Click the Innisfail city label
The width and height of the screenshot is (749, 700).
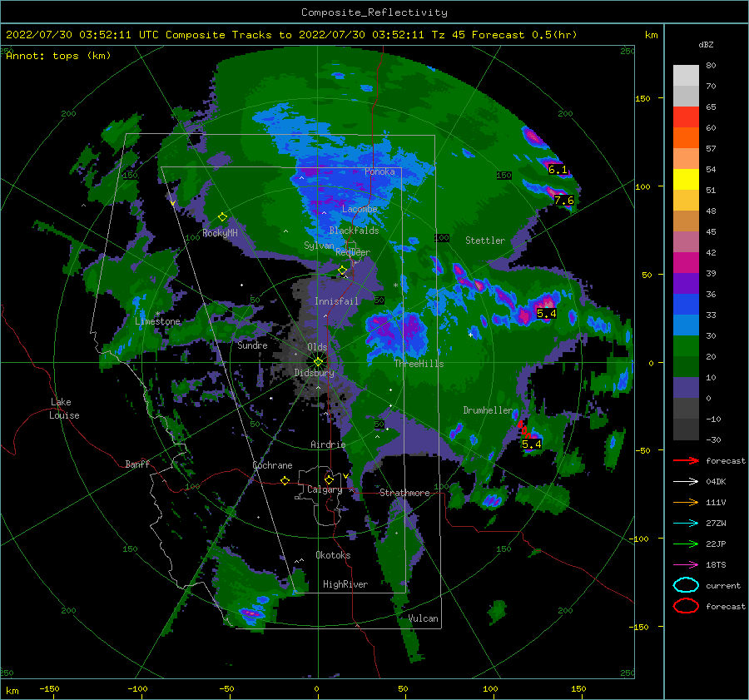click(336, 301)
